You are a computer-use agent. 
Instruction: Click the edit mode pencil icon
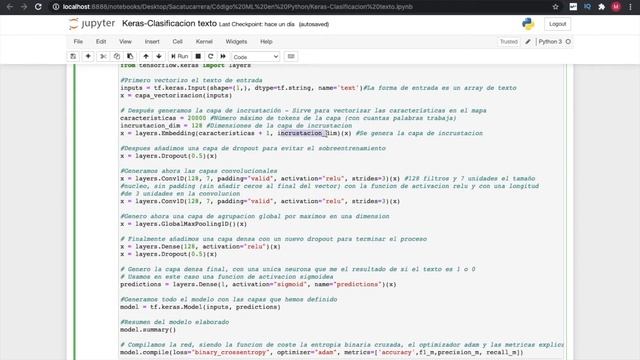[x=528, y=42]
